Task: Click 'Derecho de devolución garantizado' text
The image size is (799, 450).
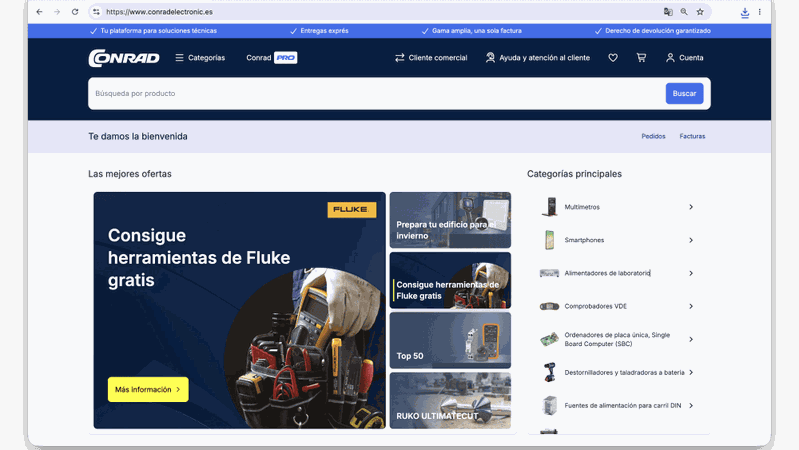Action: (658, 31)
